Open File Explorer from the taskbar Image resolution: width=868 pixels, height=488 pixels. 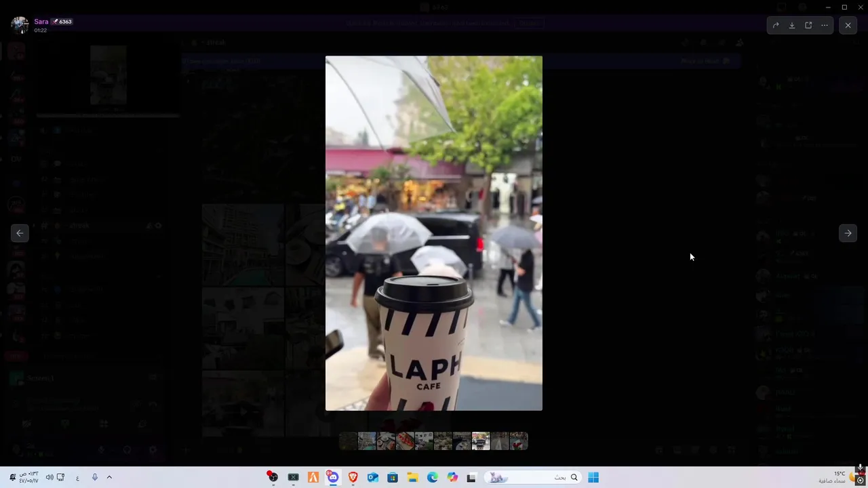click(412, 477)
